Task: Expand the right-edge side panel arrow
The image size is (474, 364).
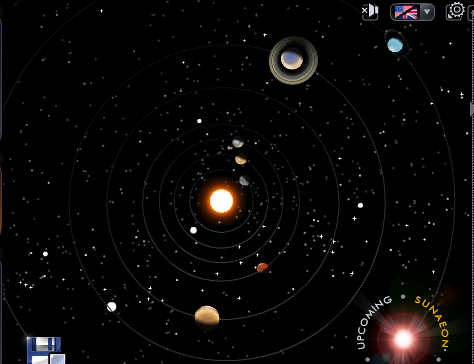Action: click(472, 109)
